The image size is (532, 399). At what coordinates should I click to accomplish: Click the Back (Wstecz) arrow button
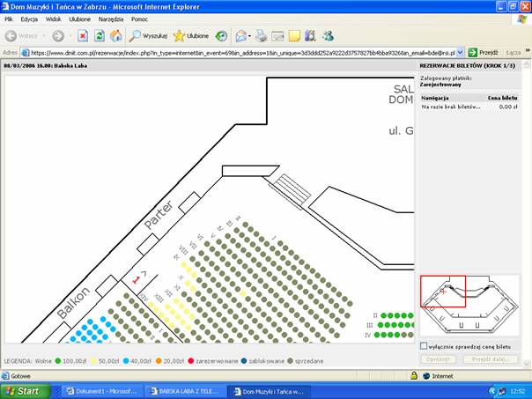22,36
